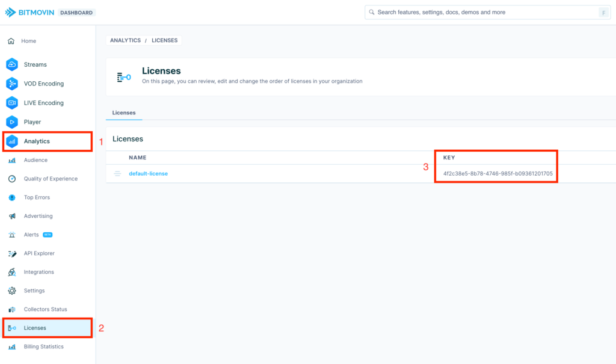
Task: Open the Integrations page
Action: (39, 272)
